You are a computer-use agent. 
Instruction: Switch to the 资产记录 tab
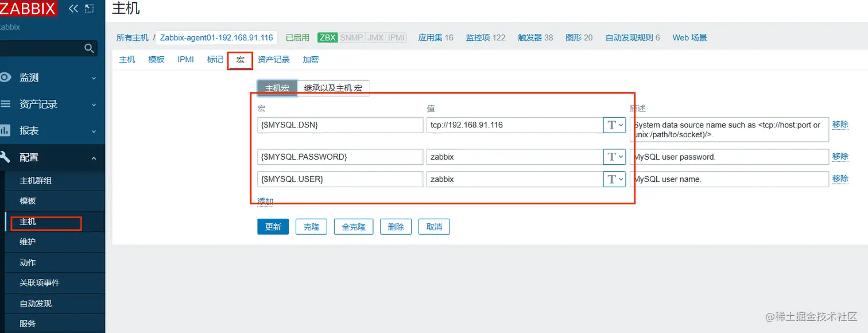click(274, 59)
